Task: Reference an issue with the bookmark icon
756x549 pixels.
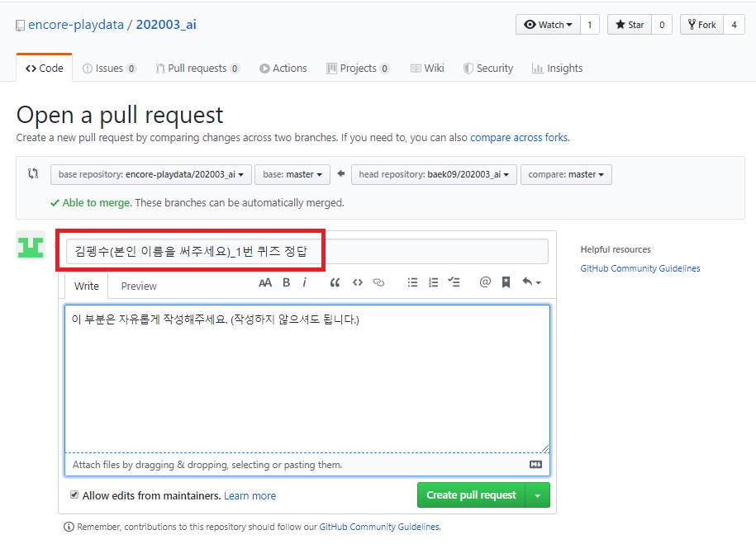Action: coord(506,282)
